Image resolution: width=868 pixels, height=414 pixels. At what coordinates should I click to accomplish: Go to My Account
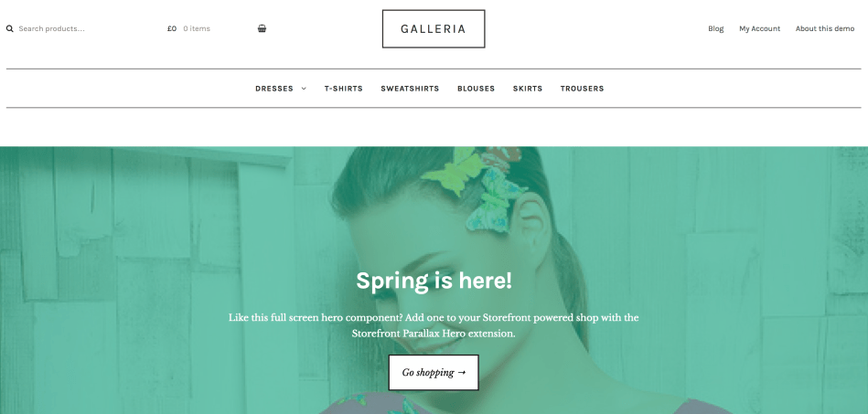(759, 28)
